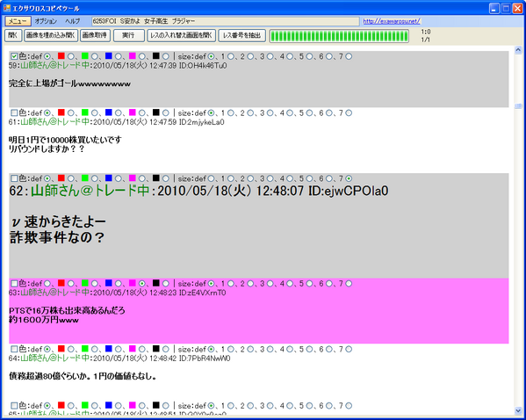Check the checkbox on post 63
Screen dimensions: 526x420
[x=14, y=283]
